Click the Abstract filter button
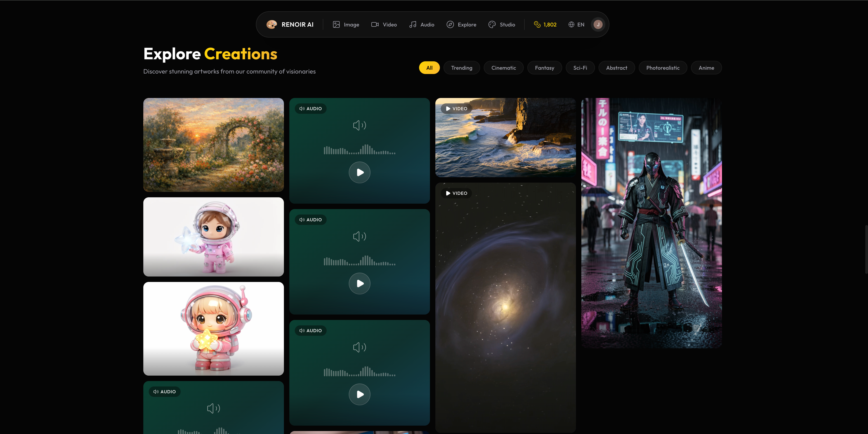The height and width of the screenshot is (434, 868). click(617, 67)
